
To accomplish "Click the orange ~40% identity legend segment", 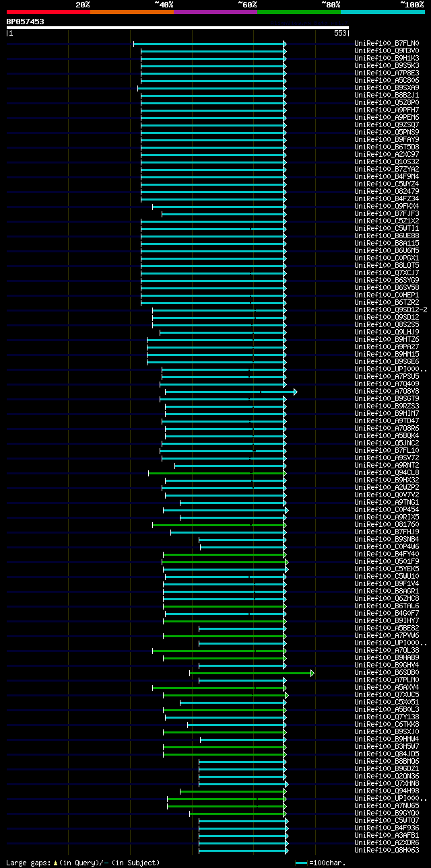I will click(131, 11).
